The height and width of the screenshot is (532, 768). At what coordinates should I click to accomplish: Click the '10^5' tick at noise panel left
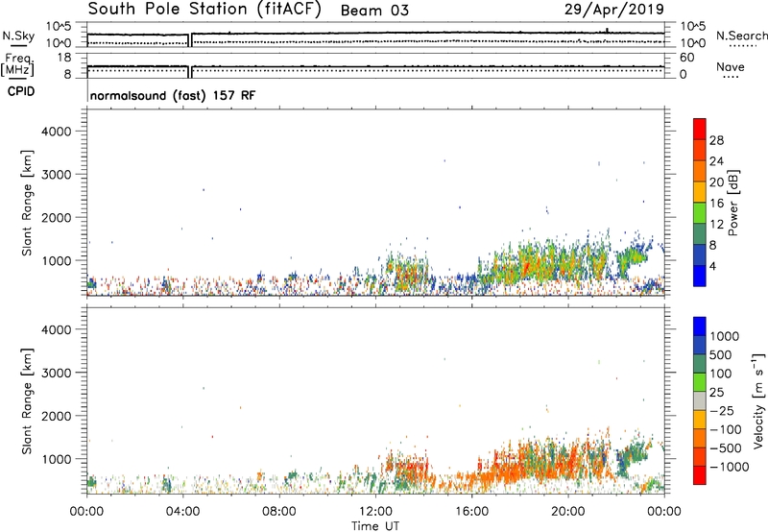59,26
